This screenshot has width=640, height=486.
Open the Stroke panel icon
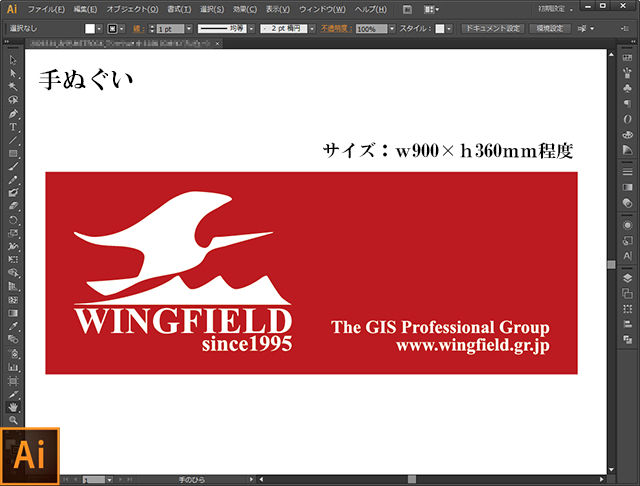(x=627, y=172)
